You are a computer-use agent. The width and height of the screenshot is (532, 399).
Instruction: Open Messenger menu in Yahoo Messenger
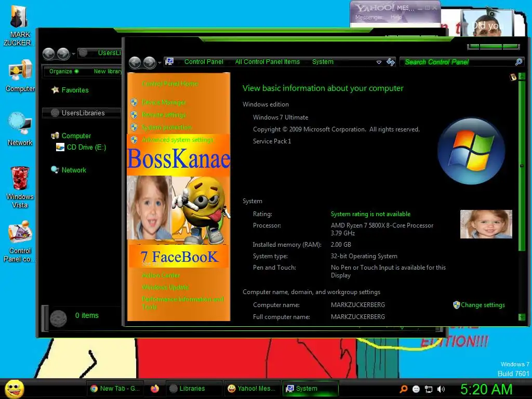[368, 17]
